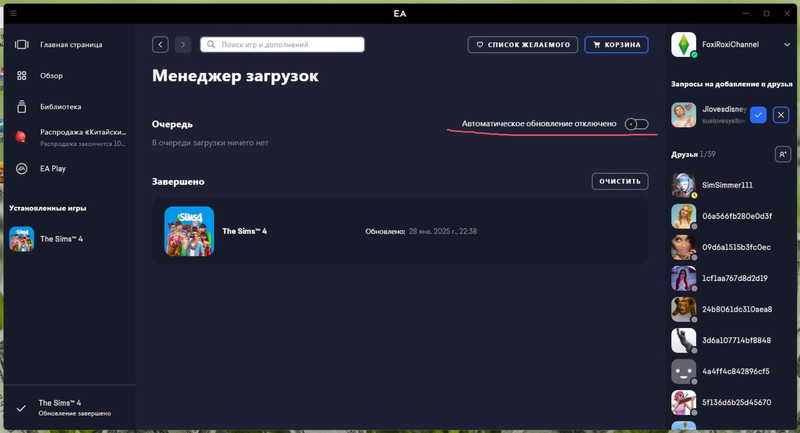Click avatar of 24b8061dc310aea8
The width and height of the screenshot is (800, 433).
684,309
